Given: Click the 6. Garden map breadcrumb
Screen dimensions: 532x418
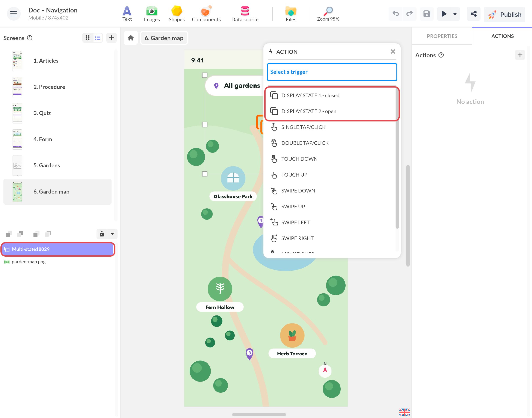Looking at the screenshot, I should [164, 38].
